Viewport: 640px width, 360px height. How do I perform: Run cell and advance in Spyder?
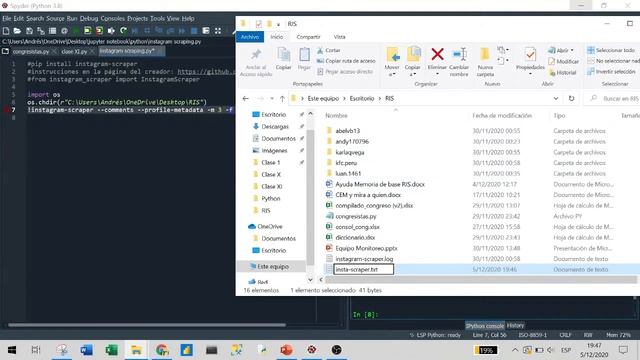click(99, 31)
